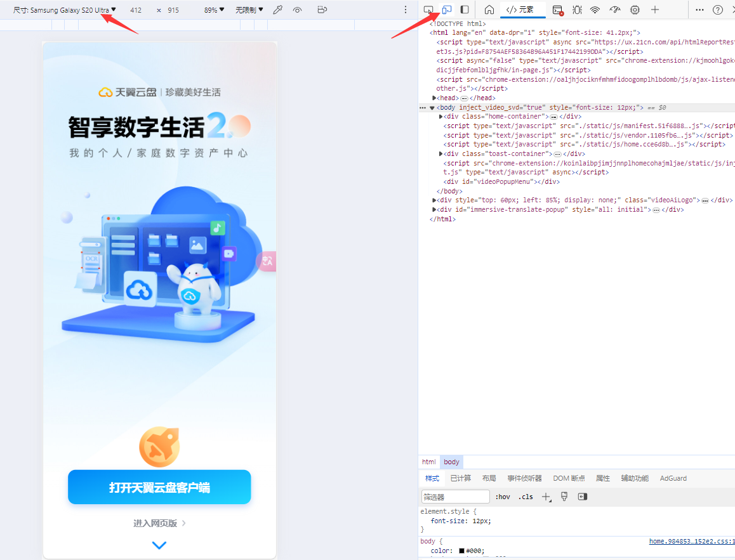Click the 筛选器 styles filter field
The width and height of the screenshot is (735, 560).
(455, 497)
